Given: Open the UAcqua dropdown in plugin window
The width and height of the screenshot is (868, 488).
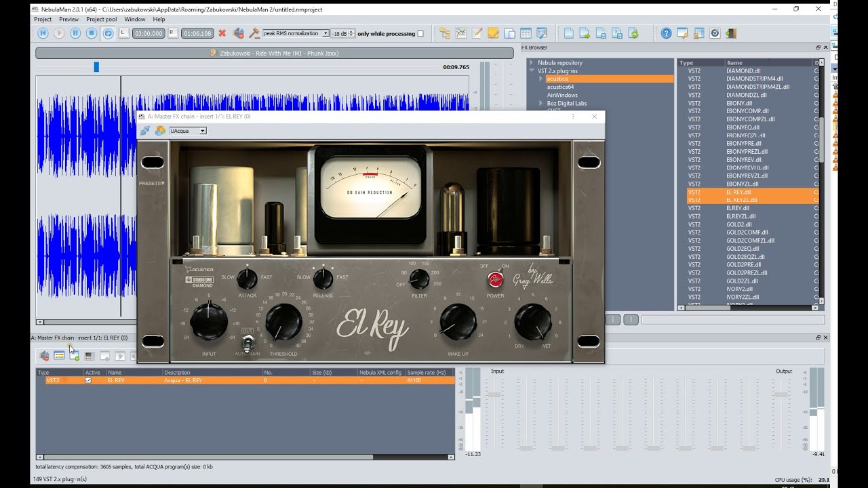Looking at the screenshot, I should point(188,131).
